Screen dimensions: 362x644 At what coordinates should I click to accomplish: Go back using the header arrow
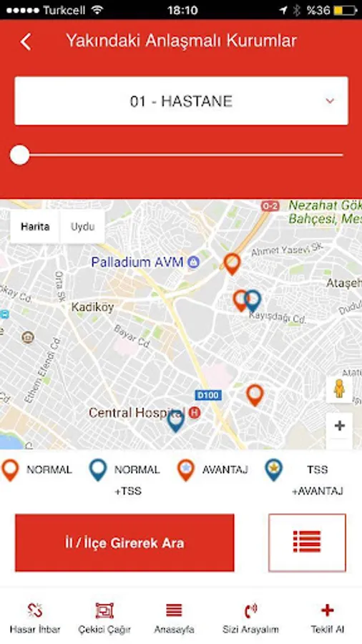pyautogui.click(x=26, y=42)
